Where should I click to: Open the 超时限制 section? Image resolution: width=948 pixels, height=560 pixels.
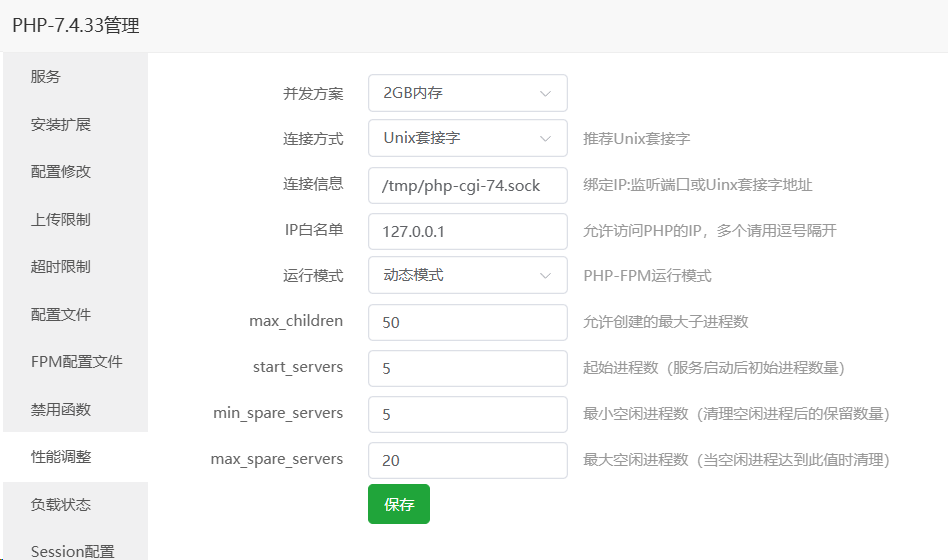coord(61,267)
